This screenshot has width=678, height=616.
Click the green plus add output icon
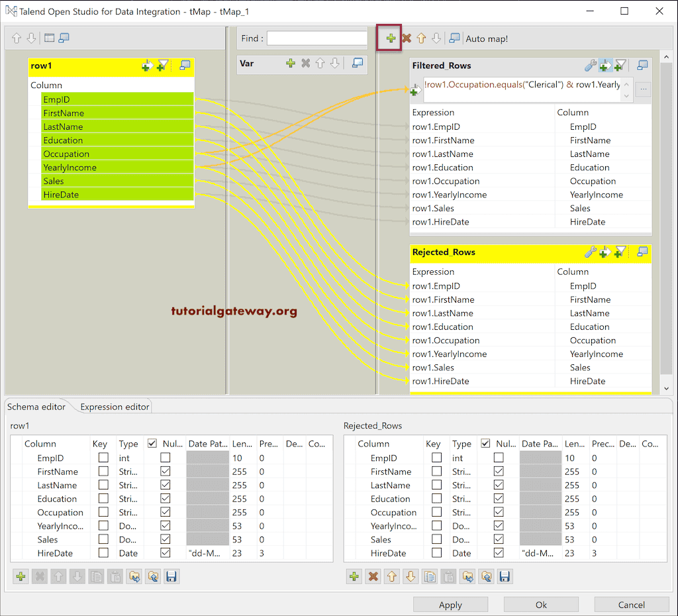pyautogui.click(x=391, y=38)
